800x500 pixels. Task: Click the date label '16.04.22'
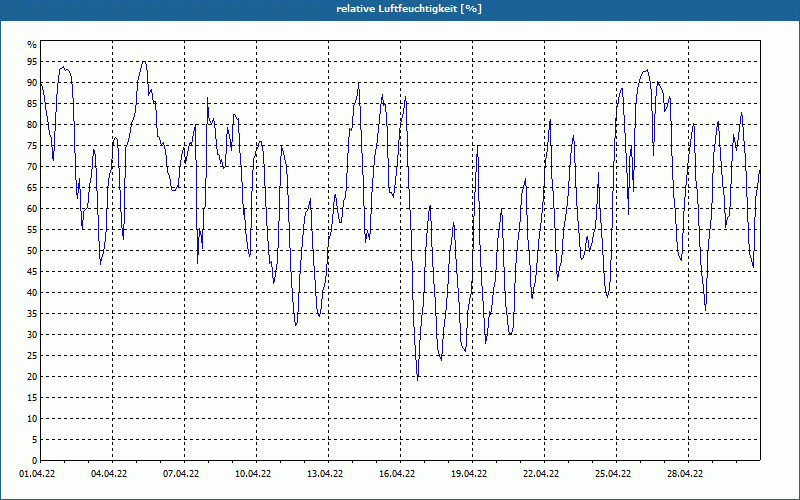[x=397, y=474]
